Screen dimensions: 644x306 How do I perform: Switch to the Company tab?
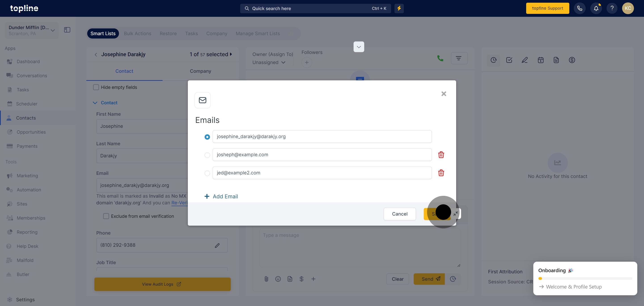click(200, 71)
